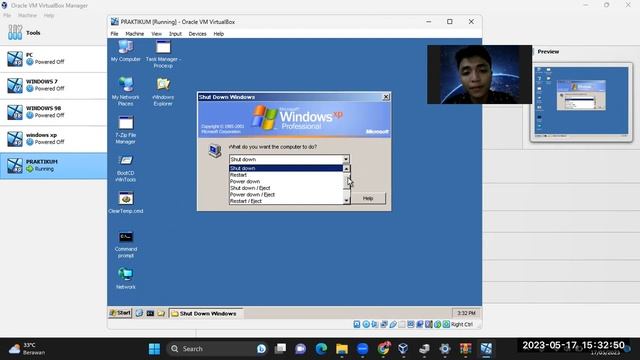
Task: Open Settings gear from host taskbar
Action: [444, 349]
